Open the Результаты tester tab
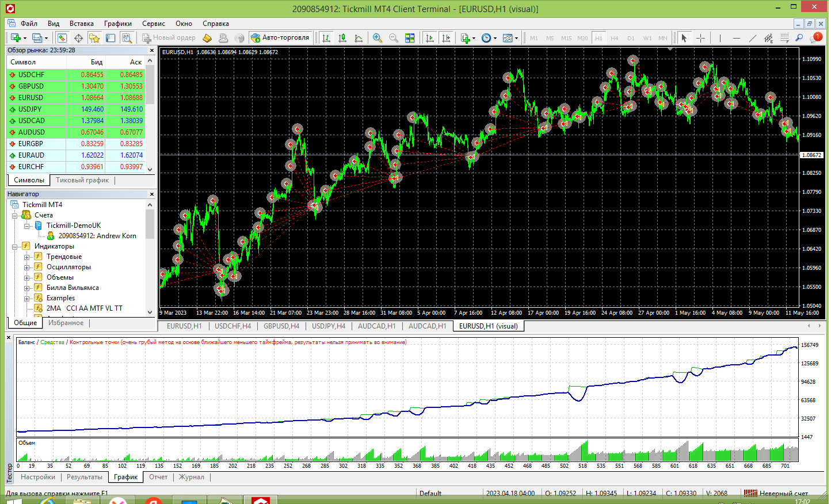This screenshot has width=831, height=504. point(84,477)
